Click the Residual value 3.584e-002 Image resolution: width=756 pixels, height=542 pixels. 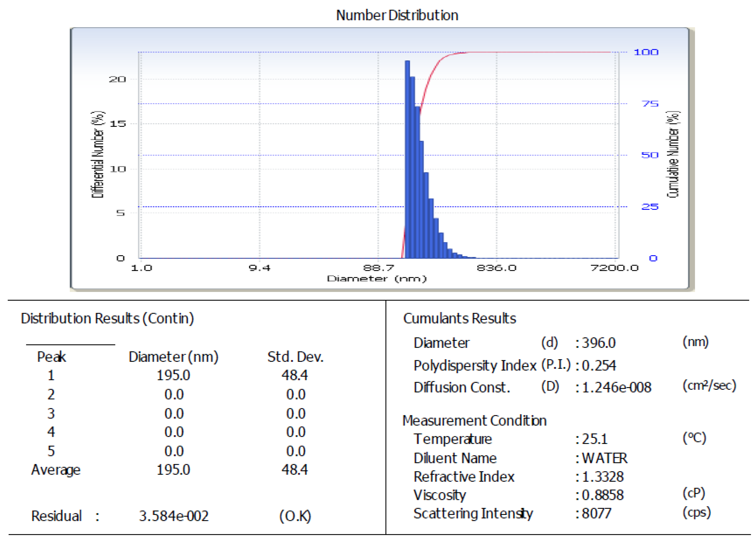[x=174, y=516]
